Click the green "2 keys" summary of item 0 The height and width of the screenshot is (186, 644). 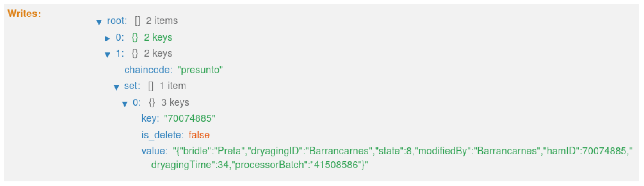point(158,37)
